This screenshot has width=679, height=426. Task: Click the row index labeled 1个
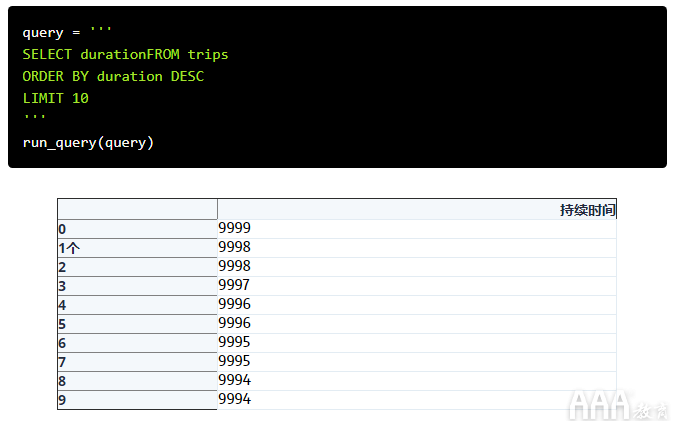pyautogui.click(x=69, y=248)
